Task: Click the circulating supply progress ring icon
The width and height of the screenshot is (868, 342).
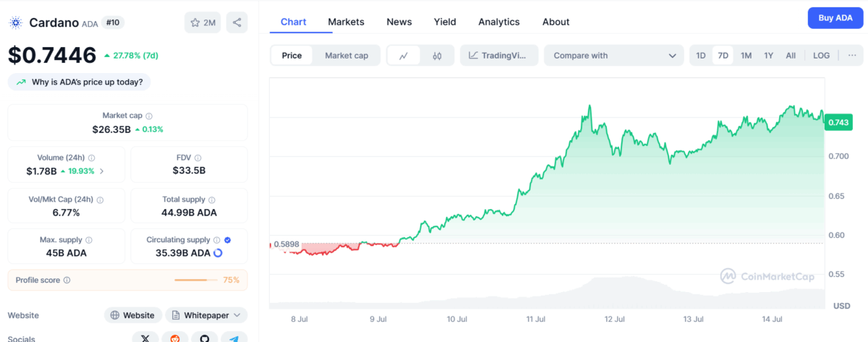Action: pos(218,253)
